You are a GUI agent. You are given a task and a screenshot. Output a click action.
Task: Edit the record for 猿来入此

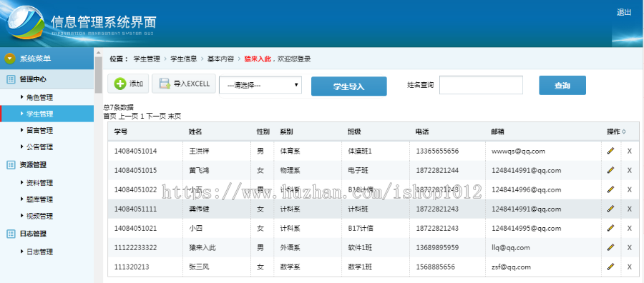tap(611, 247)
